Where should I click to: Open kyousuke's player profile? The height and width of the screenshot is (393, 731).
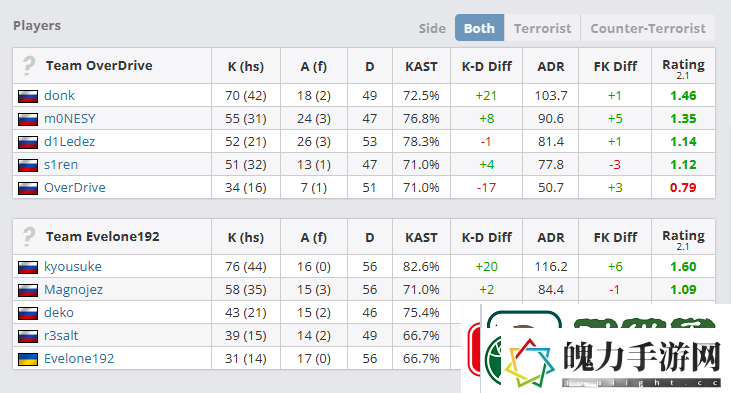(73, 267)
